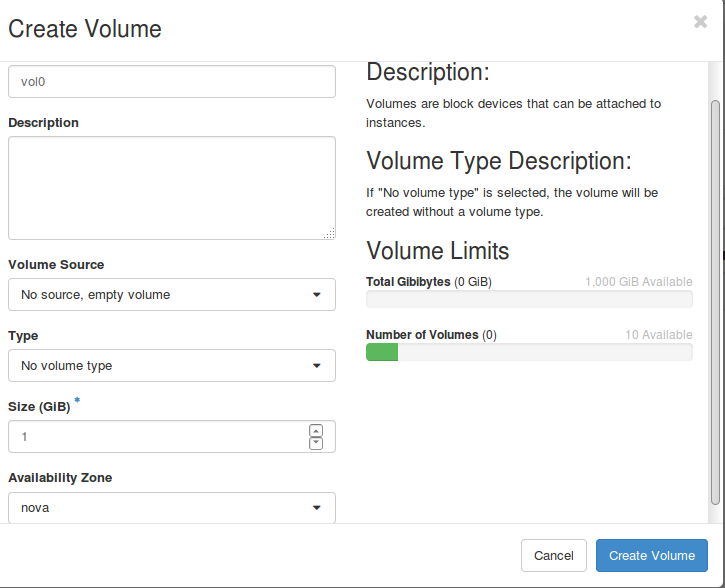Click the Type dropdown caret arrow

click(x=316, y=366)
